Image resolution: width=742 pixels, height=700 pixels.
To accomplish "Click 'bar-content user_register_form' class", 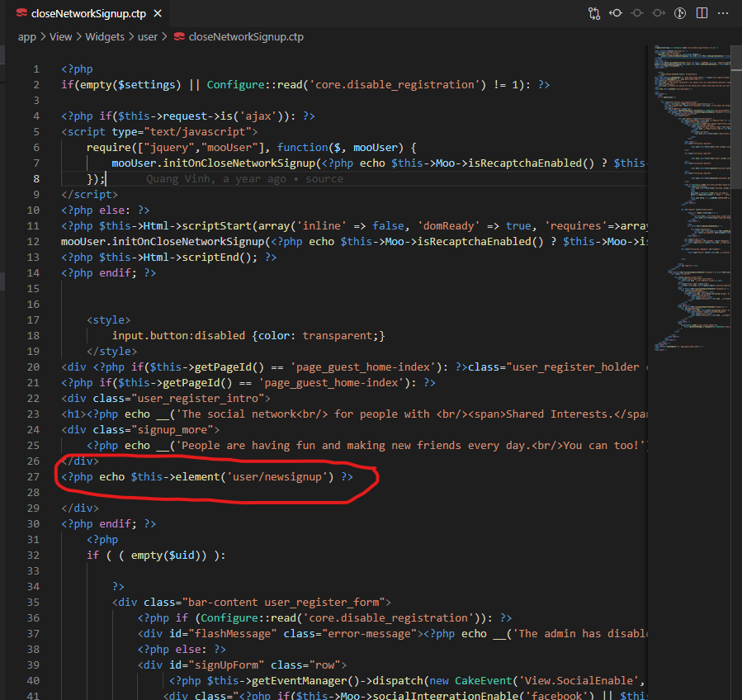I will click(283, 602).
